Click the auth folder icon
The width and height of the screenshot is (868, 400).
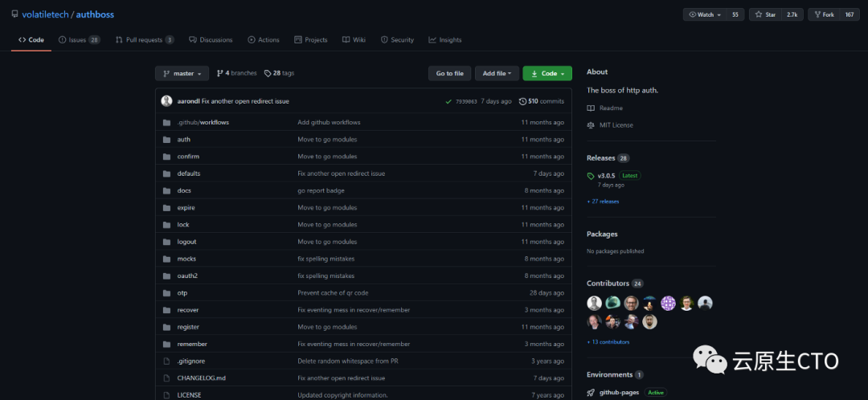click(x=166, y=140)
